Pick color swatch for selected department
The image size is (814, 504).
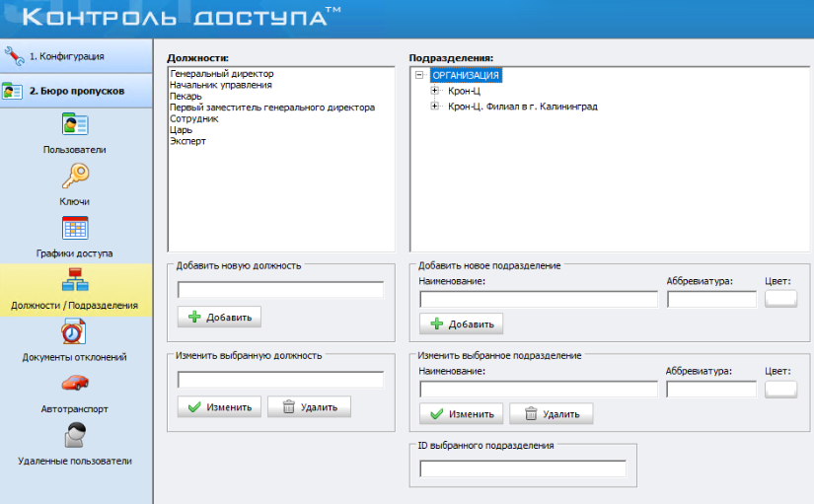[x=780, y=389]
